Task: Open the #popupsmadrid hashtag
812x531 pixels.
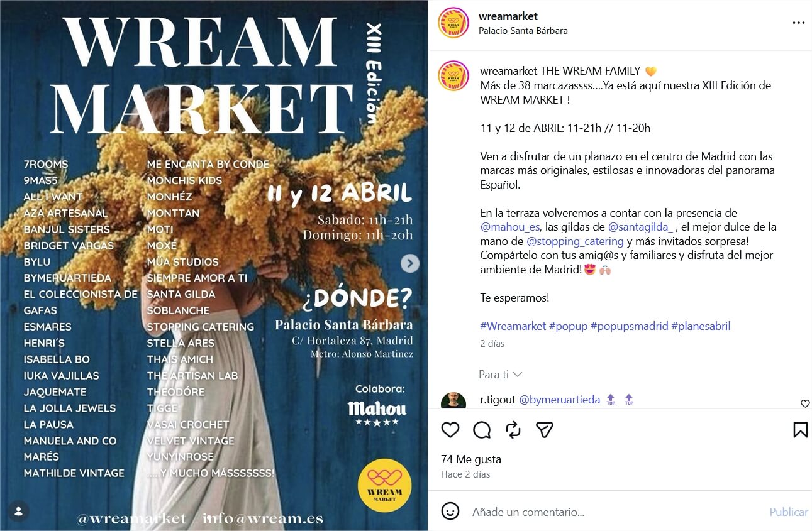Action: tap(629, 326)
